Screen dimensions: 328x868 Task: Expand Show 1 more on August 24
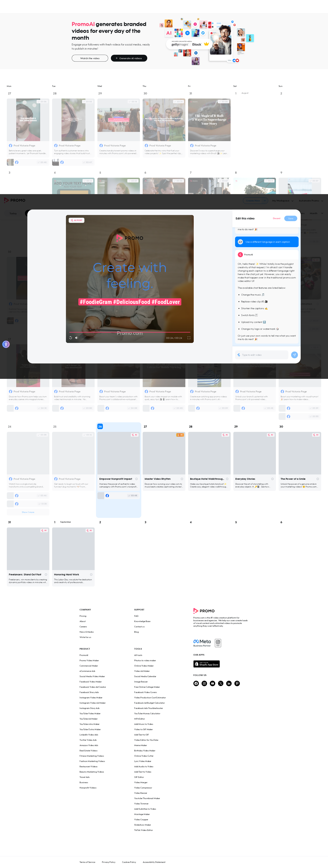tap(28, 512)
